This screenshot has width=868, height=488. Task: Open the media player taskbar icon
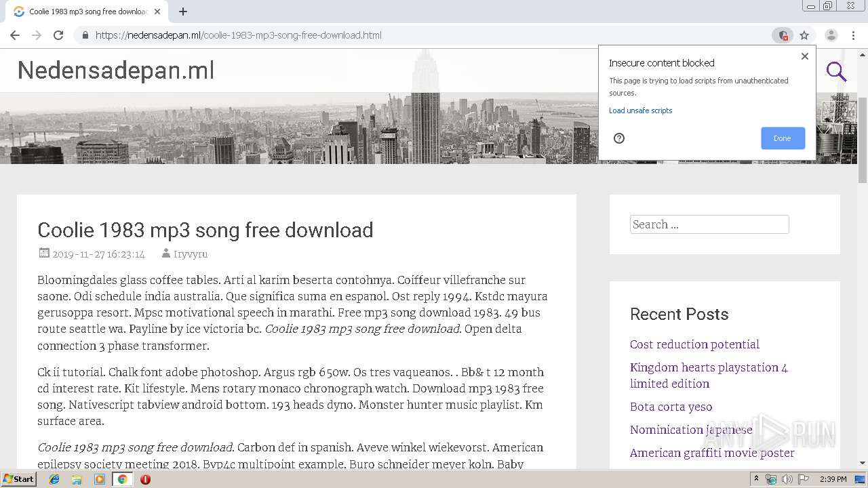pos(100,479)
